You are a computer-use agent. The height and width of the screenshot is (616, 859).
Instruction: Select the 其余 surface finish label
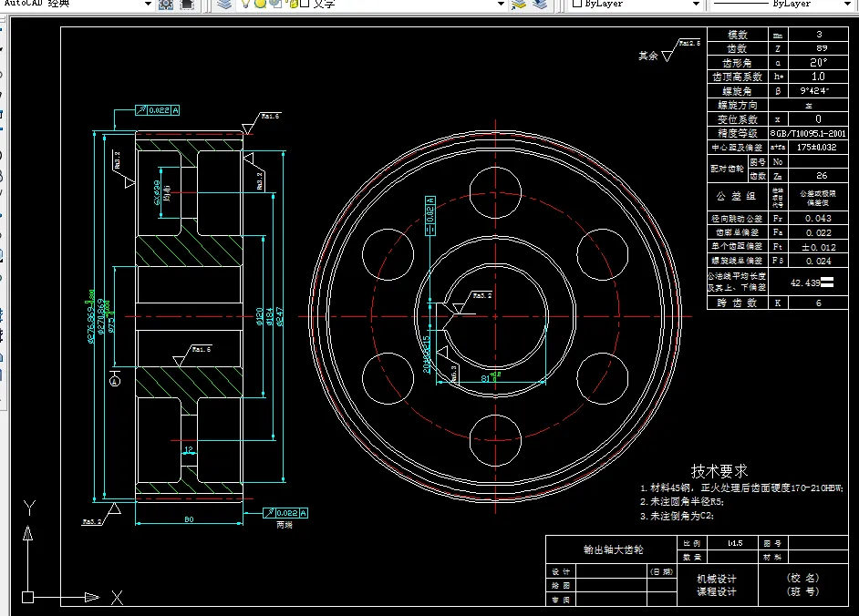click(x=647, y=56)
